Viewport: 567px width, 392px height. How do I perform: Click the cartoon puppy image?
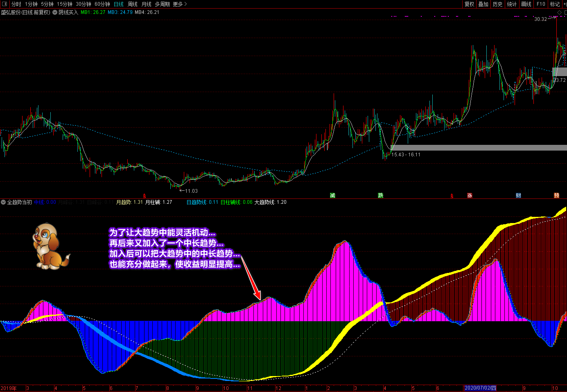(x=50, y=246)
